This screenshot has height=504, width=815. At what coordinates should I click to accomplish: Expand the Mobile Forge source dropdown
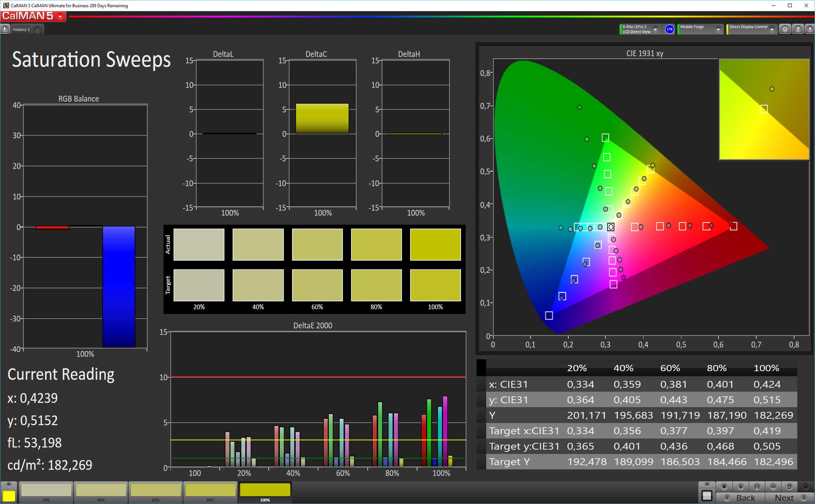(718, 29)
